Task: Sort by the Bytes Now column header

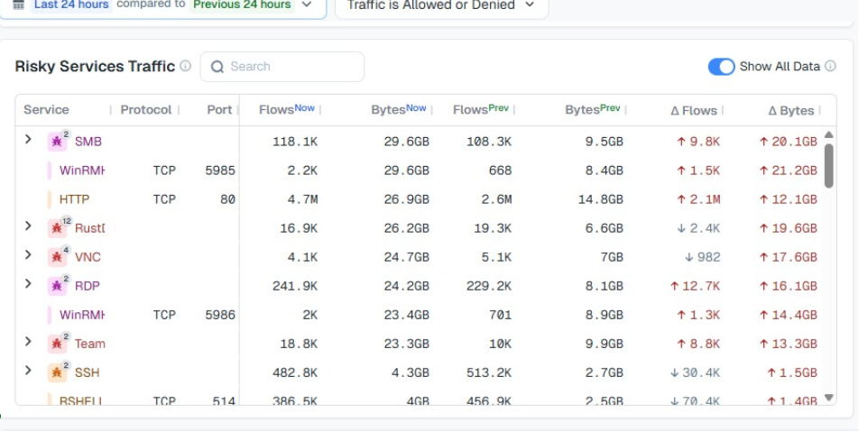Action: point(399,109)
